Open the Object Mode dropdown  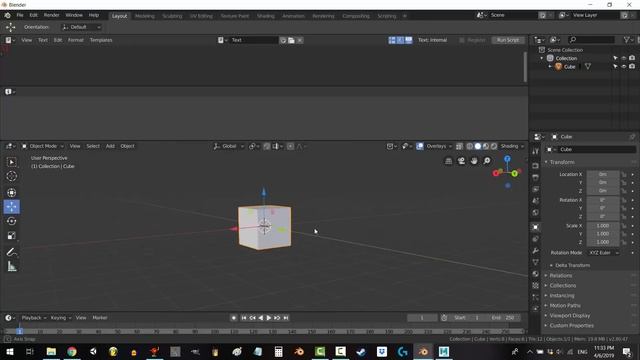pyautogui.click(x=43, y=146)
